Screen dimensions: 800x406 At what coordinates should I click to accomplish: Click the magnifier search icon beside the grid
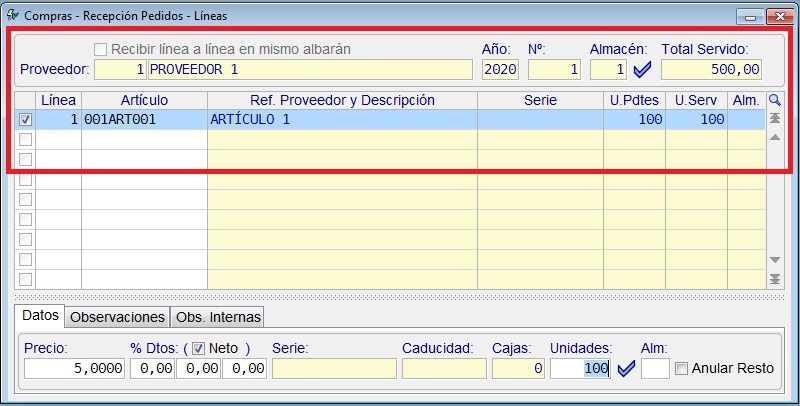click(x=775, y=100)
